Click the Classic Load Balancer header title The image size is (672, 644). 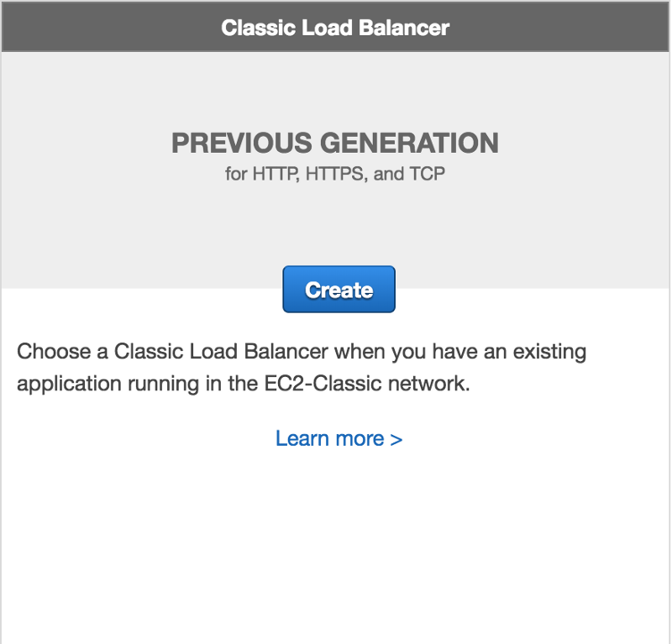(335, 28)
